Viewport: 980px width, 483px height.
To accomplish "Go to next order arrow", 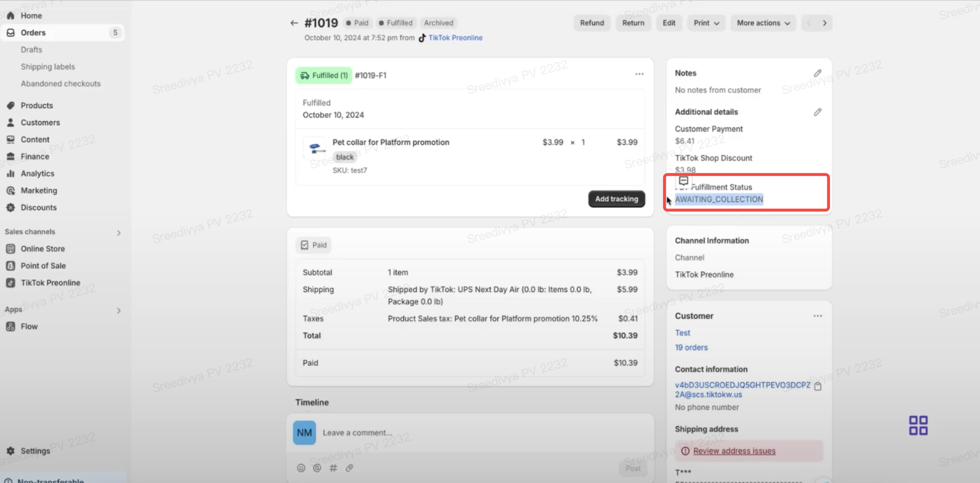I will click(x=824, y=23).
